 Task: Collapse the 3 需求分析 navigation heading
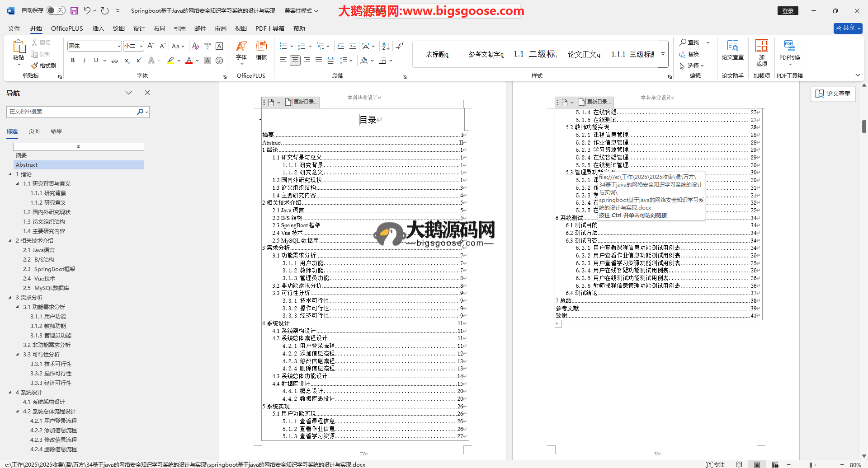point(10,297)
